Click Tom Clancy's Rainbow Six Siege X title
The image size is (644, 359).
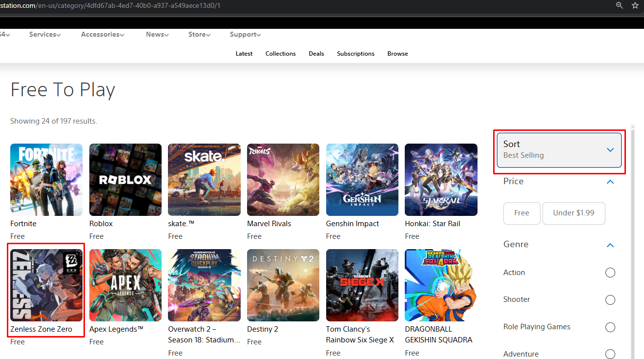point(360,335)
